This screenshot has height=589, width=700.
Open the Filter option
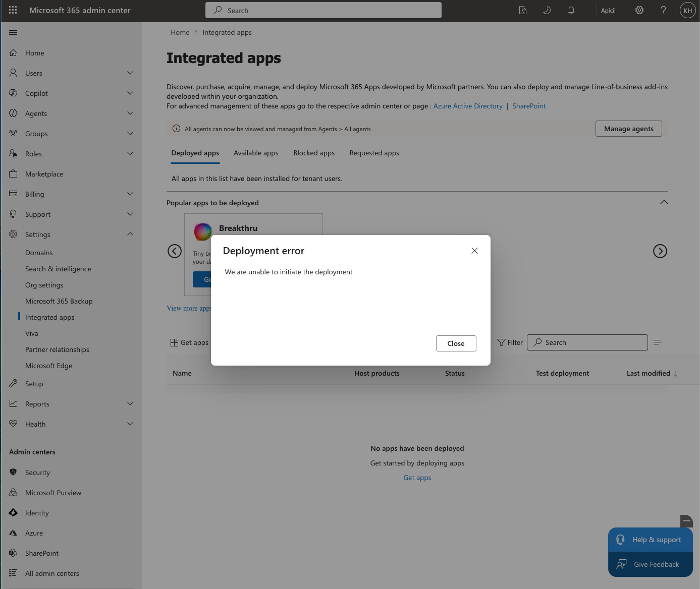(510, 342)
